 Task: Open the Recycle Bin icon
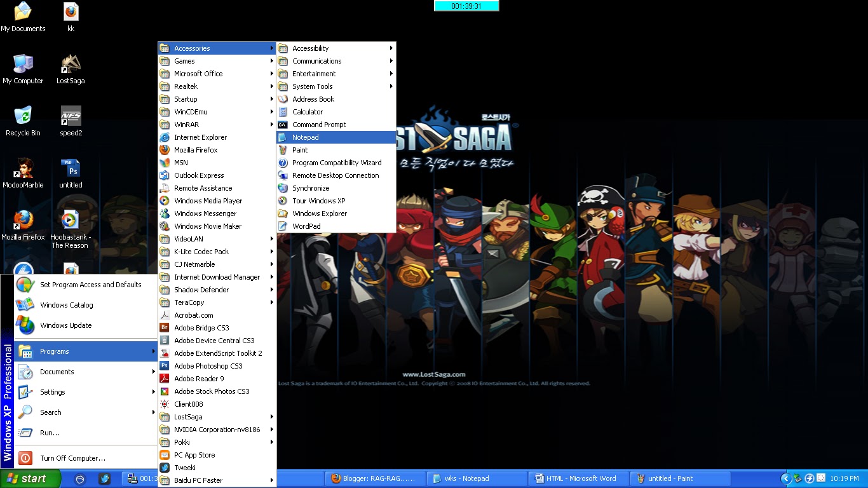coord(23,121)
